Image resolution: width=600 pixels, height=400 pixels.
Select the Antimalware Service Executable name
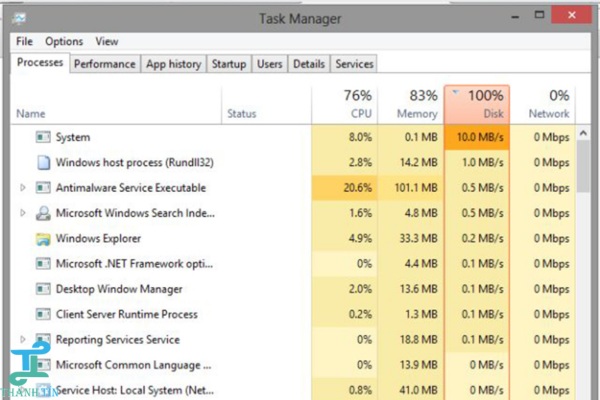click(131, 188)
